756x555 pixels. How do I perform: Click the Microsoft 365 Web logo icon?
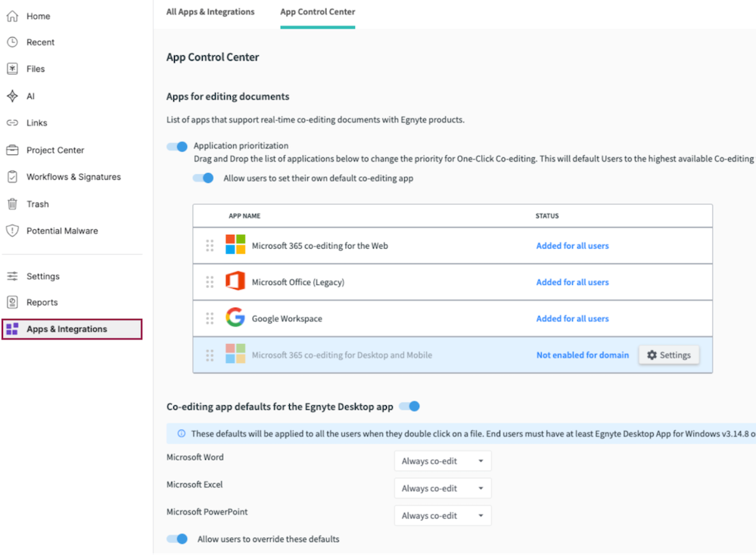[x=235, y=245]
